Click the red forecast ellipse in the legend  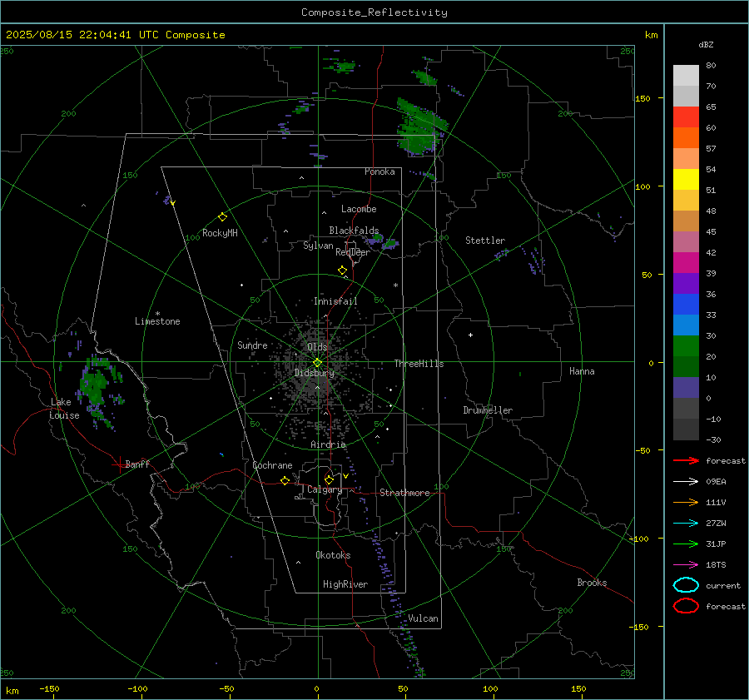(x=686, y=606)
